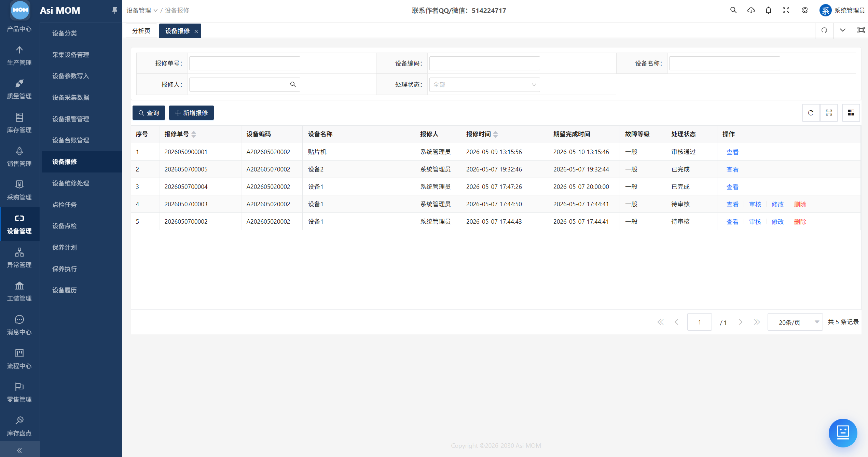Open the 销售管理 sidebar module

coord(19,157)
